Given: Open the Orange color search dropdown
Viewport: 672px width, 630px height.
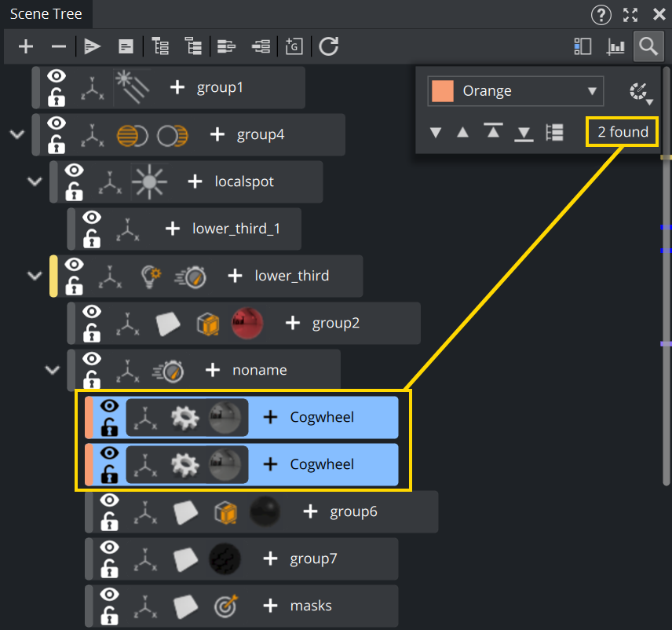Looking at the screenshot, I should [515, 91].
